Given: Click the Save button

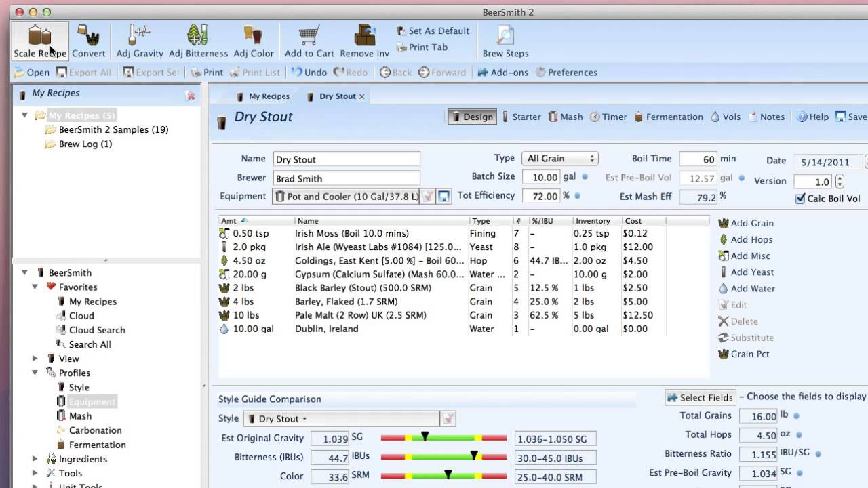Looking at the screenshot, I should coord(851,117).
